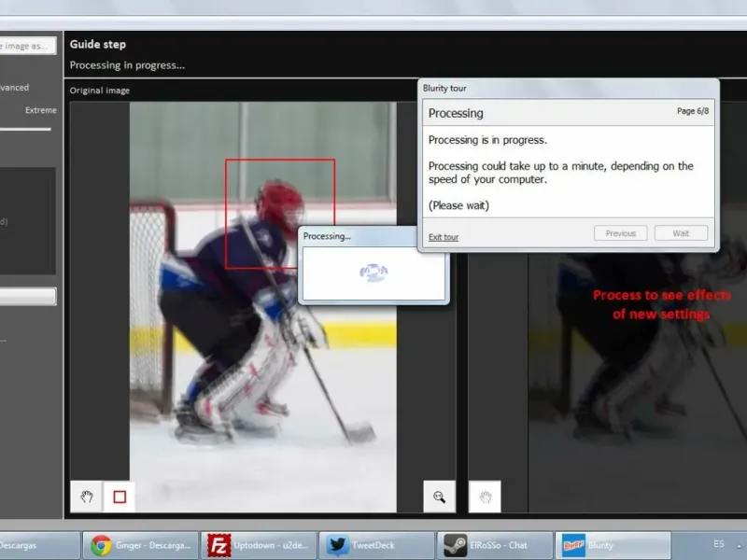Click the Exit tour link
This screenshot has height=560, width=747.
(x=443, y=237)
